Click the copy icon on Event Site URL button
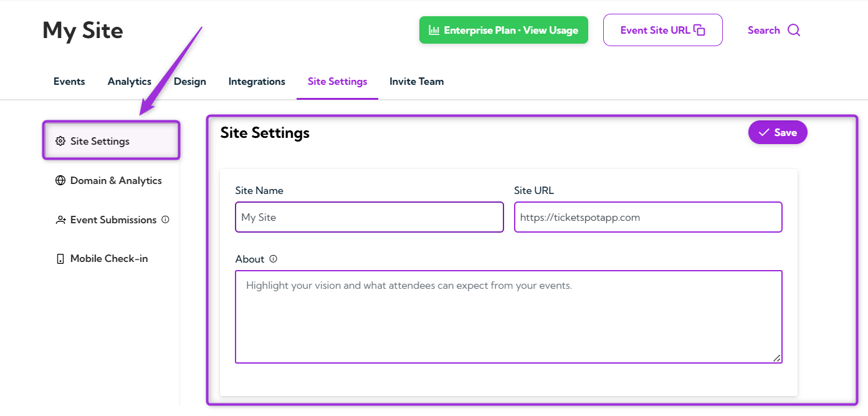Image resolution: width=868 pixels, height=416 pixels. point(699,29)
